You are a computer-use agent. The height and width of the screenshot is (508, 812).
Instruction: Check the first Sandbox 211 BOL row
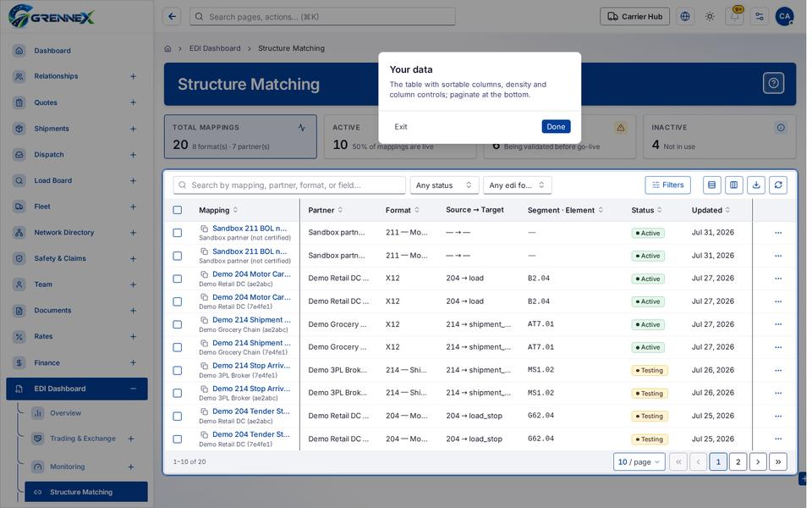178,233
